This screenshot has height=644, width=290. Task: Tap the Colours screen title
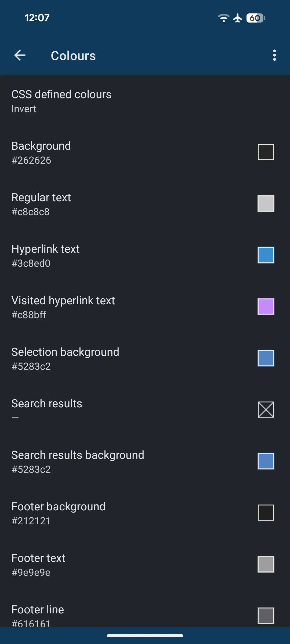click(73, 56)
